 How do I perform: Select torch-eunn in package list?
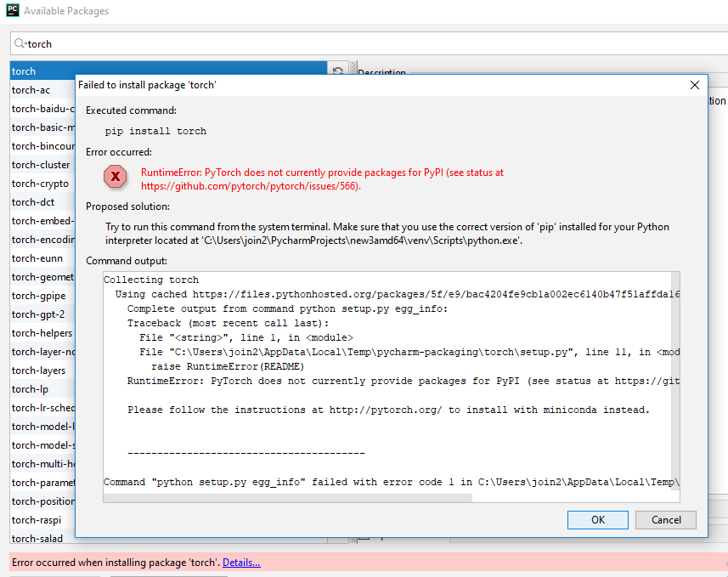coord(42,258)
